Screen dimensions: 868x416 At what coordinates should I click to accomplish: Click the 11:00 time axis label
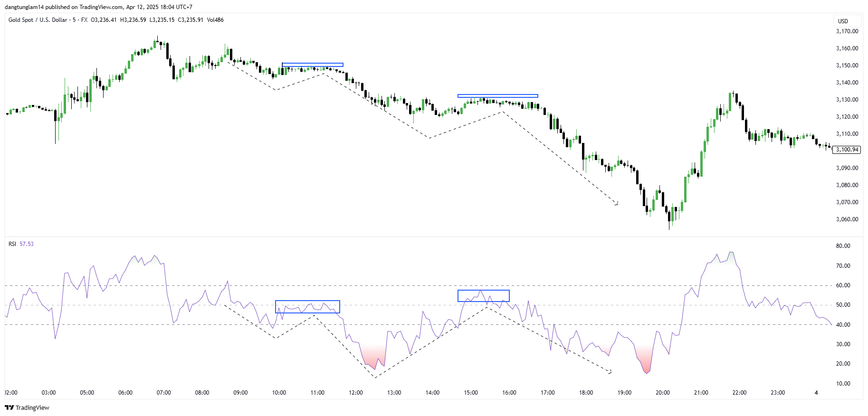pyautogui.click(x=317, y=393)
